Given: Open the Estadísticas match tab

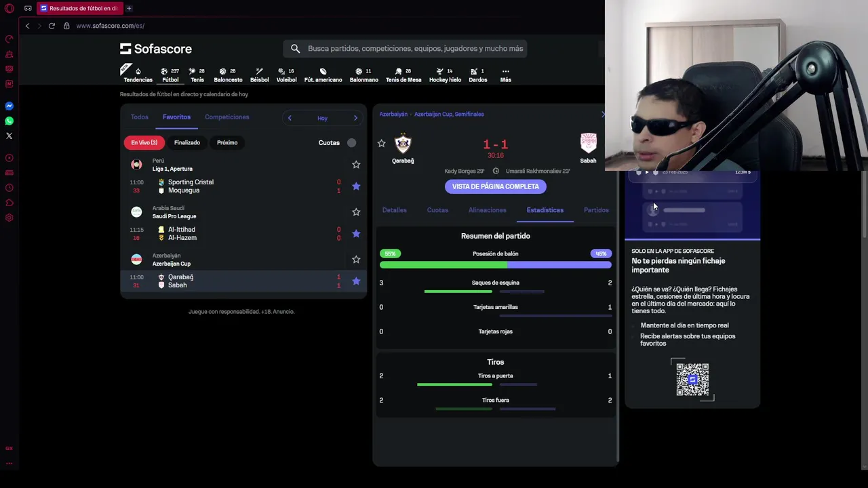Looking at the screenshot, I should pyautogui.click(x=545, y=210).
